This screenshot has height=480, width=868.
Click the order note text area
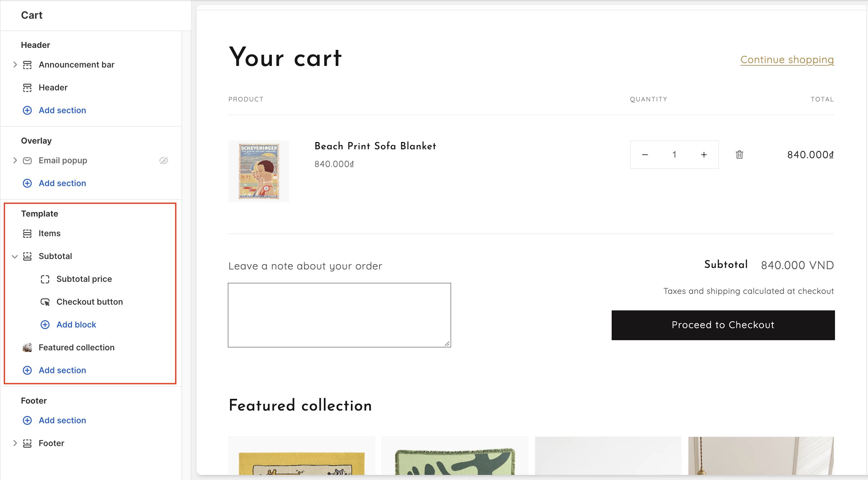click(x=339, y=315)
